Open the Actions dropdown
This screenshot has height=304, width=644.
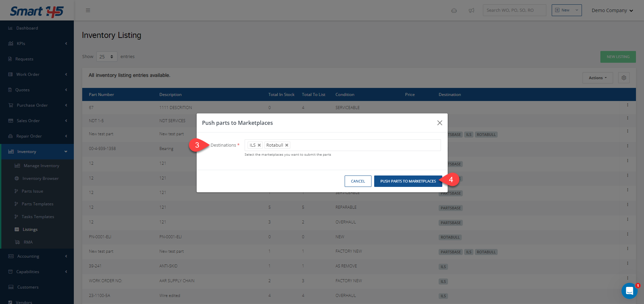597,78
